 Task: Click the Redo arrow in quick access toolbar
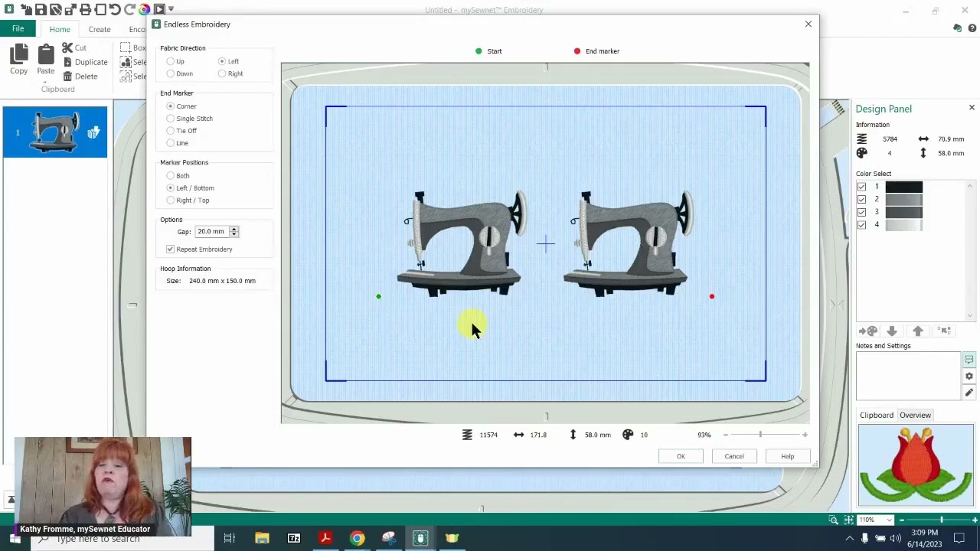coord(129,10)
